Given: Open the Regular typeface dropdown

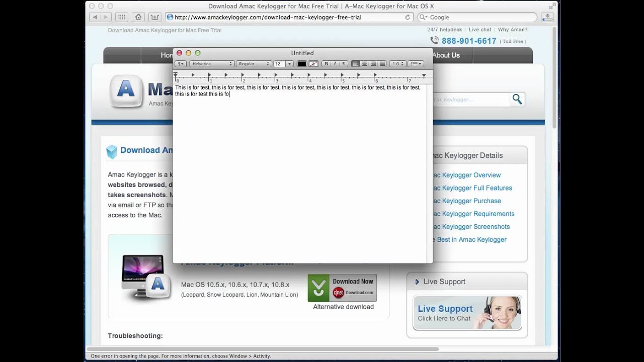Looking at the screenshot, I should tap(254, 64).
